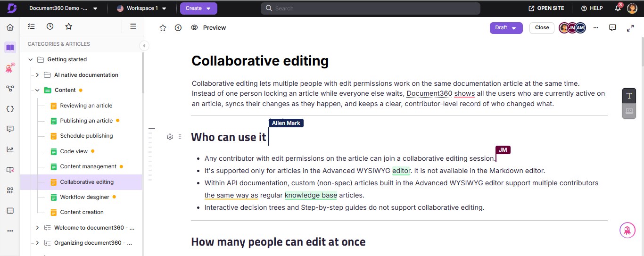
Task: Open the article comments icon
Action: point(612,28)
